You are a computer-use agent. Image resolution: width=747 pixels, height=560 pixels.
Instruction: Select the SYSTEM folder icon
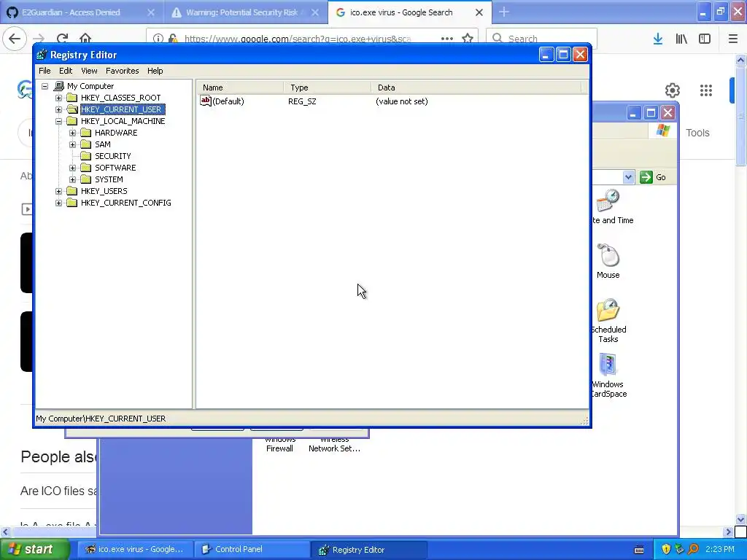click(x=86, y=179)
